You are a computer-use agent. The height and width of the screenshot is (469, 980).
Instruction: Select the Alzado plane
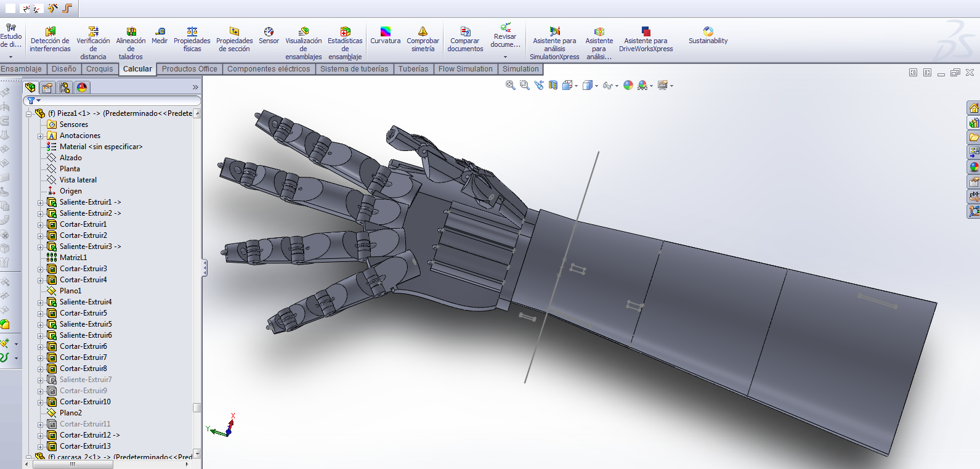pos(71,158)
